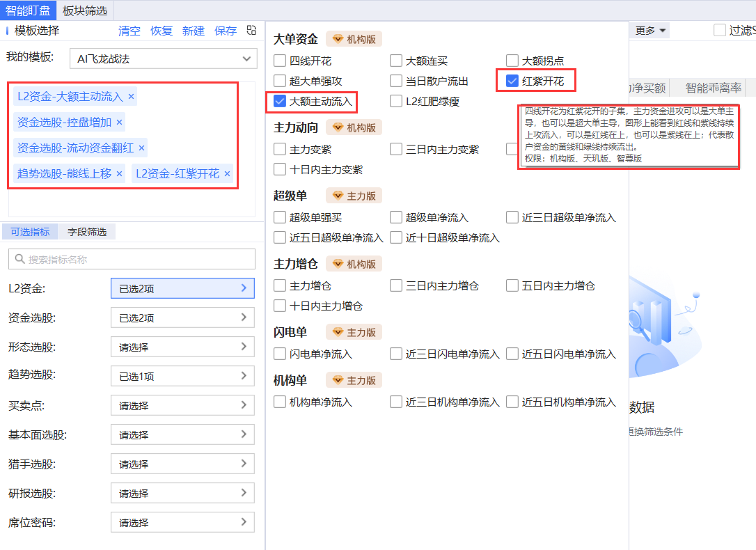The image size is (756, 550).
Task: Expand the L2资金 selector showing 已选2项
Action: pyautogui.click(x=182, y=288)
